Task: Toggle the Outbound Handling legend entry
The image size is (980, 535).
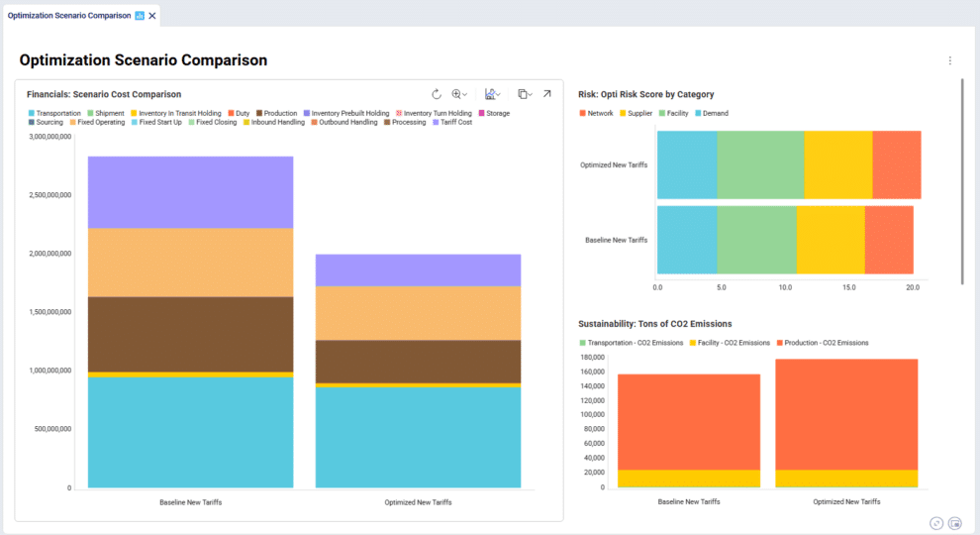Action: 344,122
